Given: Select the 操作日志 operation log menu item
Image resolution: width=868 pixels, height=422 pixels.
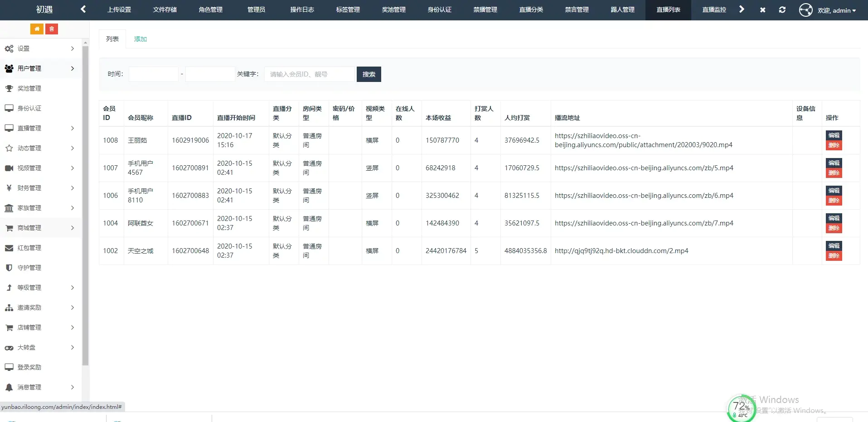Looking at the screenshot, I should 301,10.
